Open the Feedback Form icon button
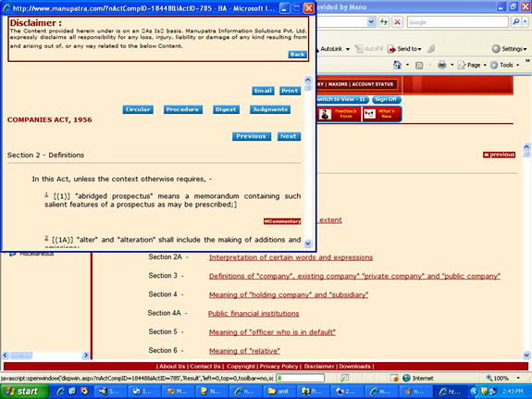 pyautogui.click(x=340, y=114)
